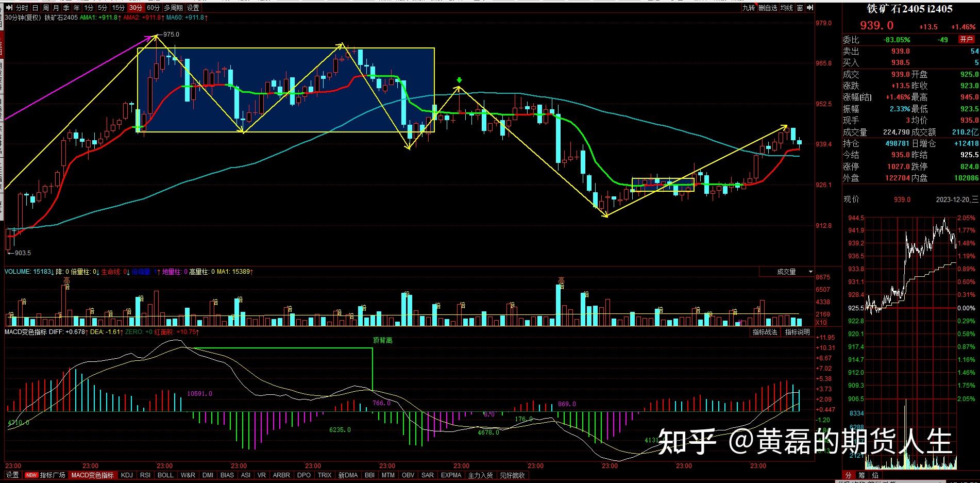Switch to 5分 minute chart
The width and height of the screenshot is (980, 483).
[103, 8]
